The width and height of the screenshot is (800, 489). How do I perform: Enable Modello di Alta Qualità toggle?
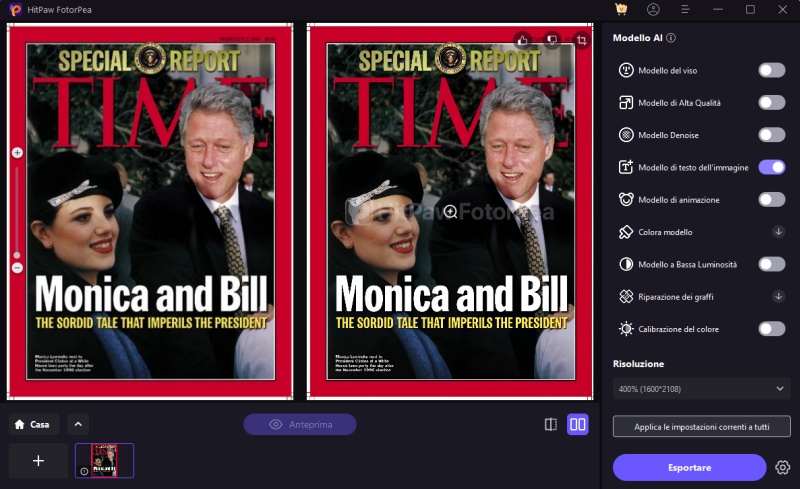coord(771,103)
